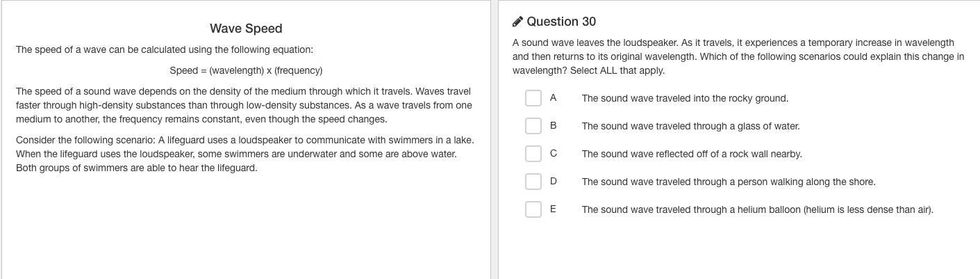Click the pencil icon beside Question 30
The width and height of the screenshot is (980, 279).
pos(517,22)
